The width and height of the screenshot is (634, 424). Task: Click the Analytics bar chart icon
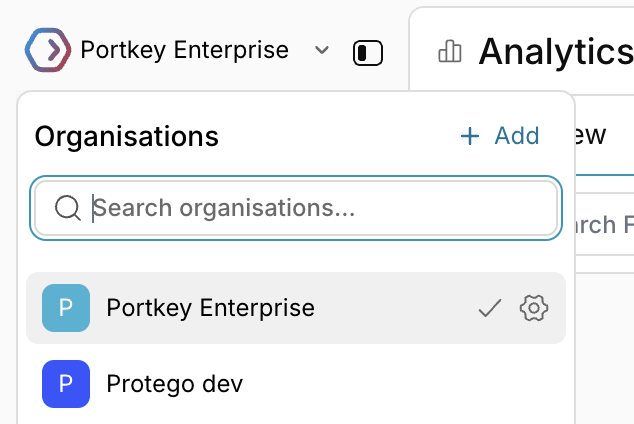tap(450, 51)
